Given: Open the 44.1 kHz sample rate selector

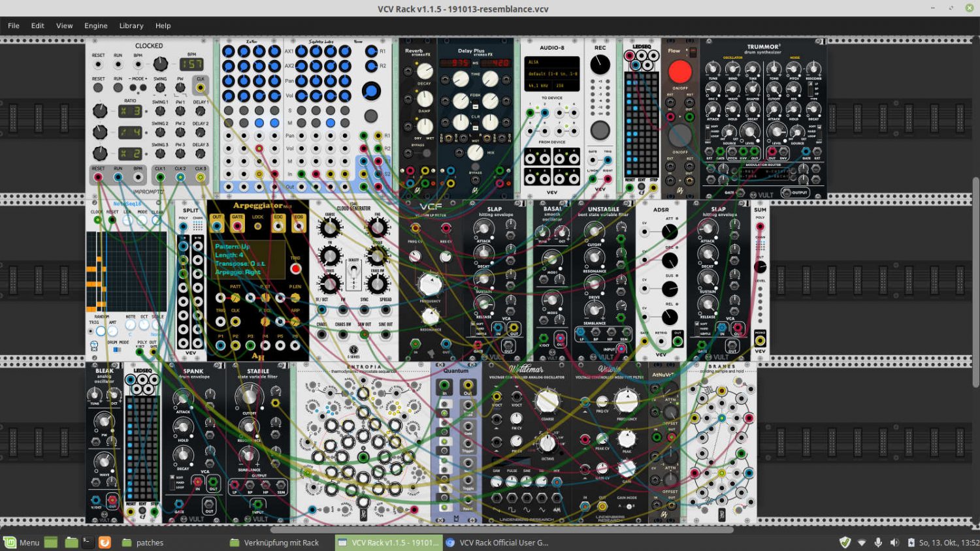Looking at the screenshot, I should pyautogui.click(x=538, y=86).
